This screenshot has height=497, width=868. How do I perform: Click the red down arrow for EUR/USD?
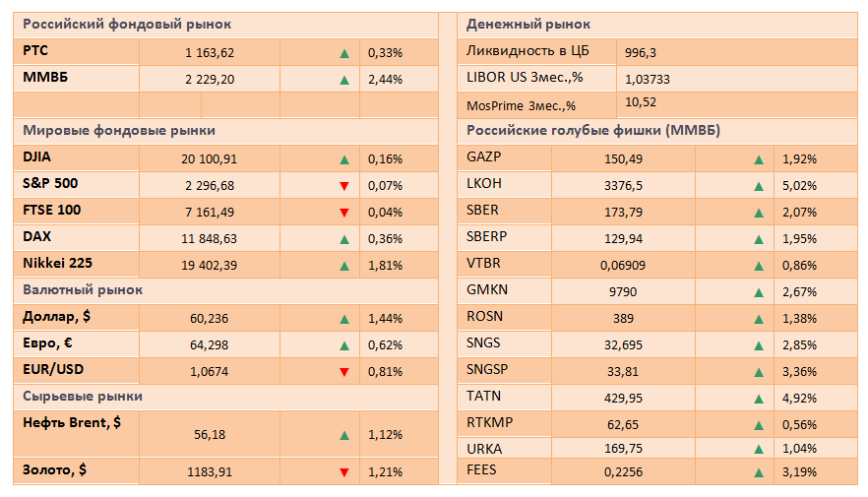[344, 371]
